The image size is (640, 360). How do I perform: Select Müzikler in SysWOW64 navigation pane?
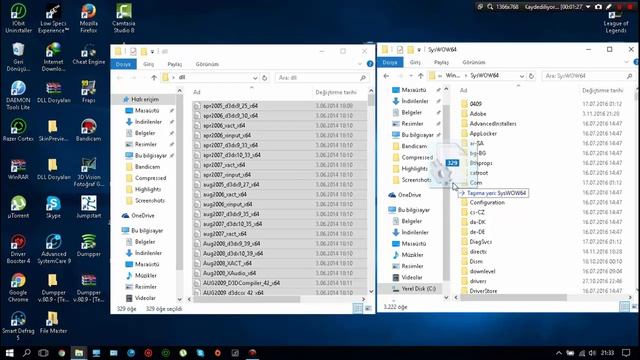(412, 255)
